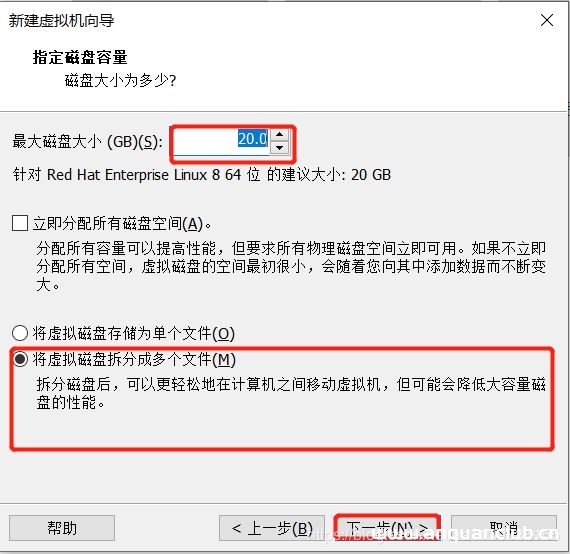Go back with 上一步(B) button
Screen dimensions: 570x554
click(x=272, y=527)
